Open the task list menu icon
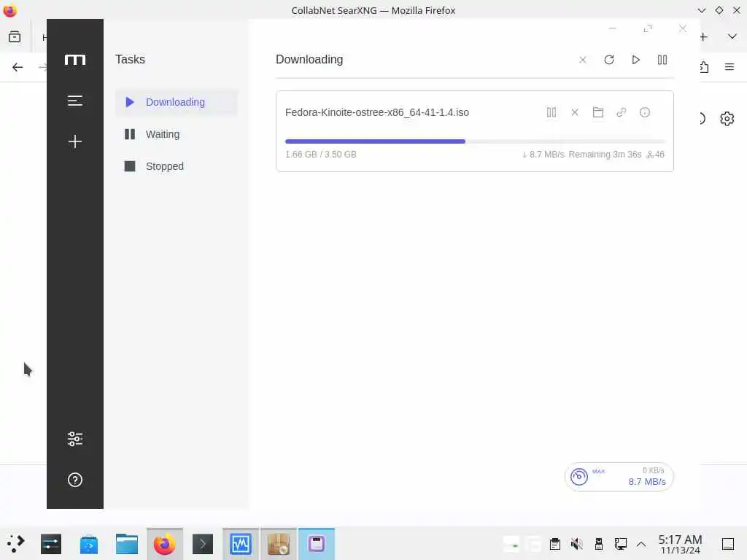747x560 pixels. [x=75, y=101]
